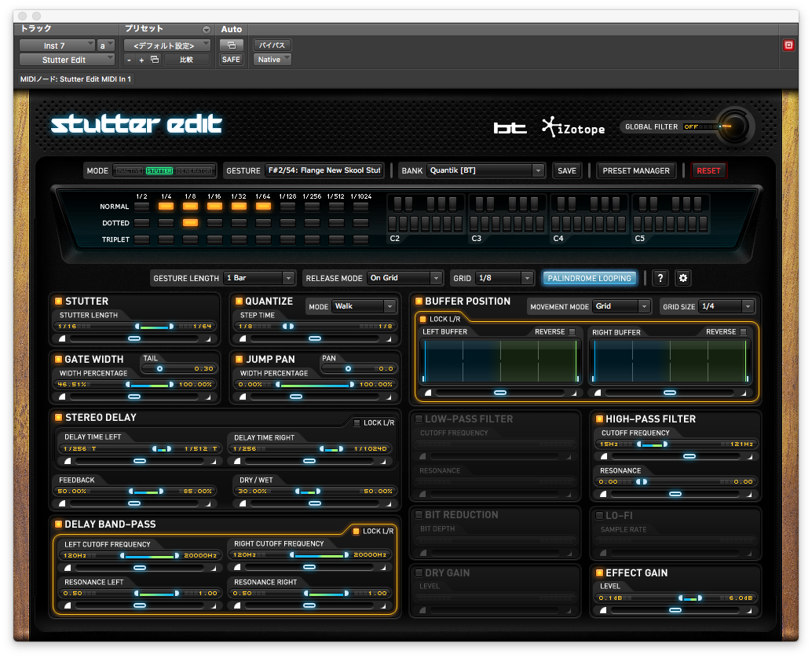
Task: Open the <デフォルト設定> preset dropdown
Action: point(167,46)
